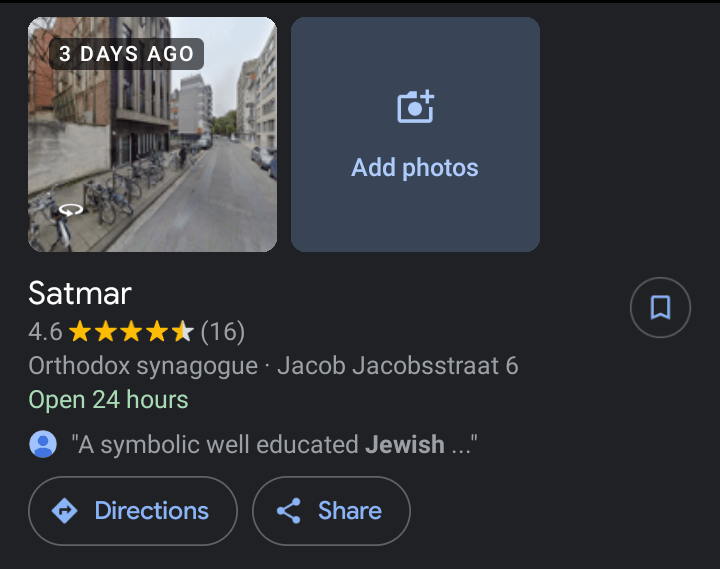
Task: Click the 4.6 rating number
Action: tap(45, 331)
